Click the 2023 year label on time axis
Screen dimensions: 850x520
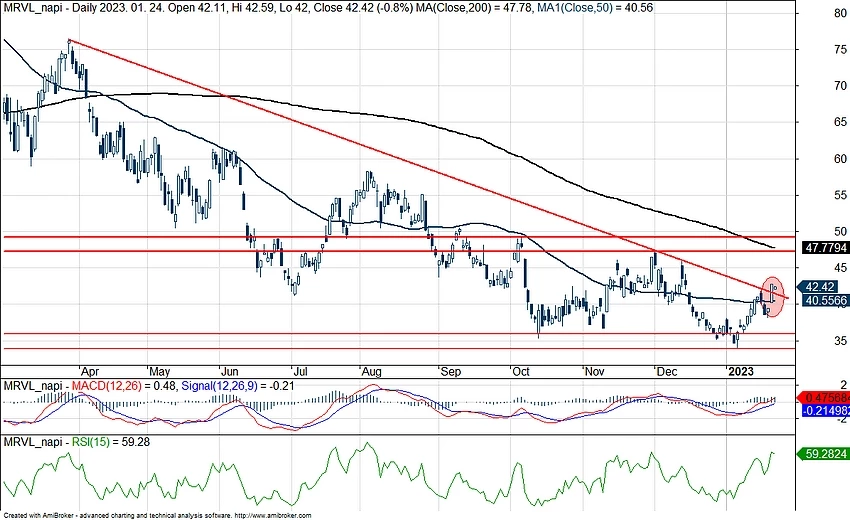click(x=741, y=371)
